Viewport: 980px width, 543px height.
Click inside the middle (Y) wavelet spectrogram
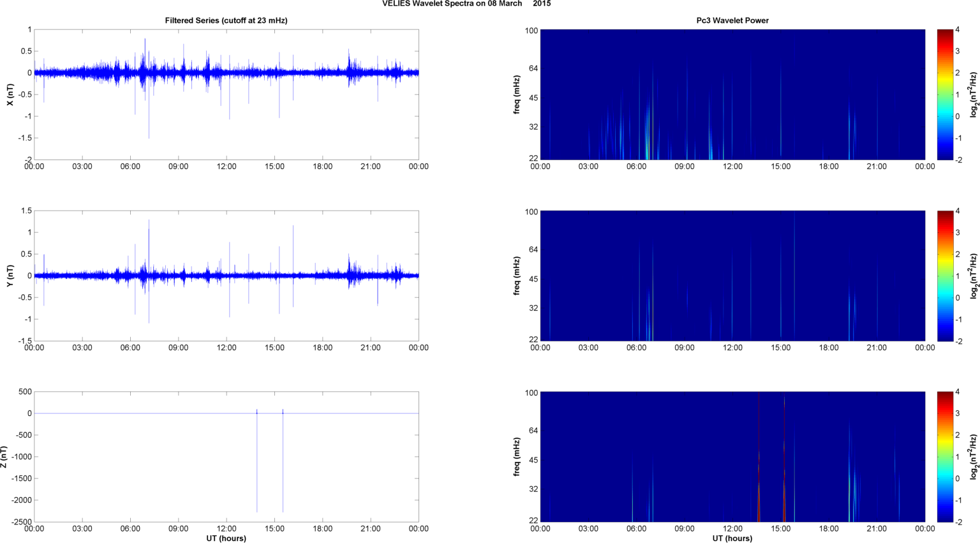[x=732, y=276]
